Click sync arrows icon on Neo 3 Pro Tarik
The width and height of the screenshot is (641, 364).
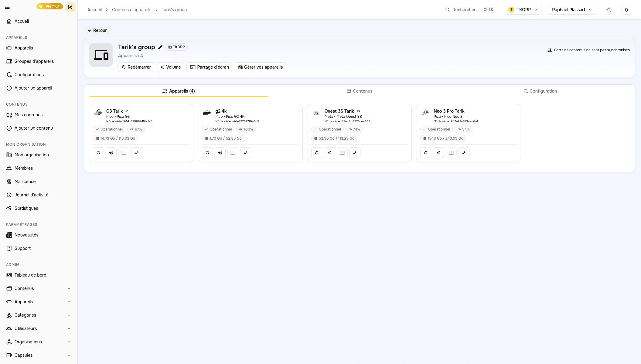[x=464, y=153]
